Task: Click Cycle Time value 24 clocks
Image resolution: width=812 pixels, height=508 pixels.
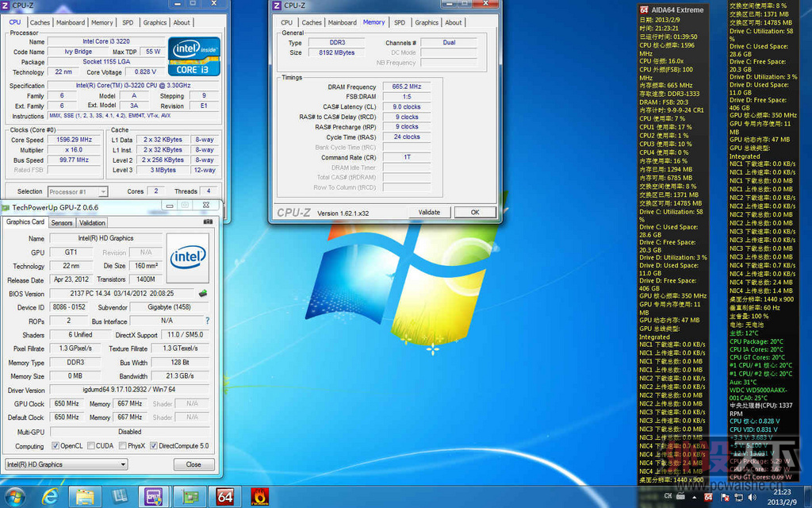Action: point(407,137)
